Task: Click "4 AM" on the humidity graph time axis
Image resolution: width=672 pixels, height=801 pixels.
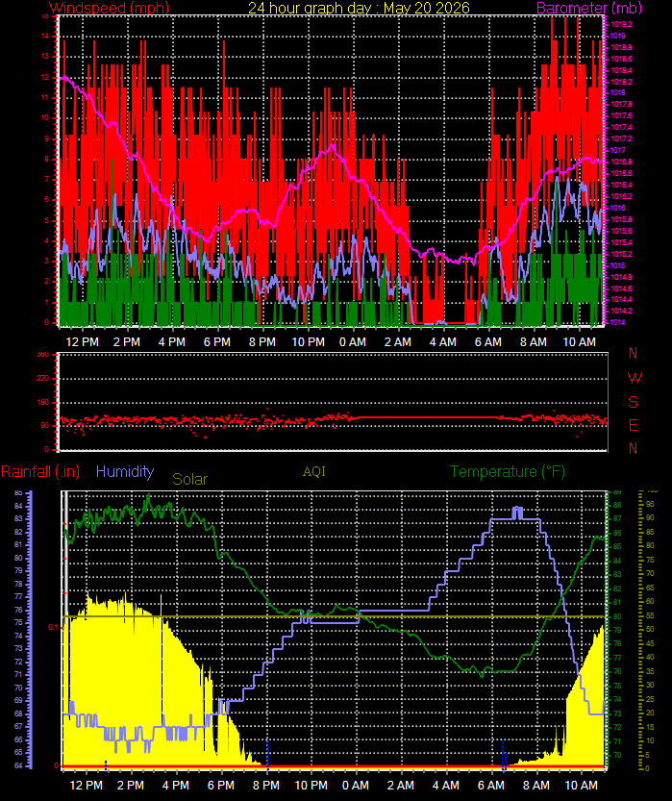Action: [446, 786]
